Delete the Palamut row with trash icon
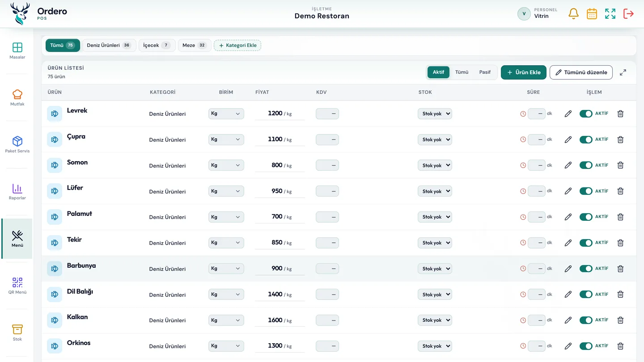Image resolution: width=644 pixels, height=362 pixels. point(620,217)
